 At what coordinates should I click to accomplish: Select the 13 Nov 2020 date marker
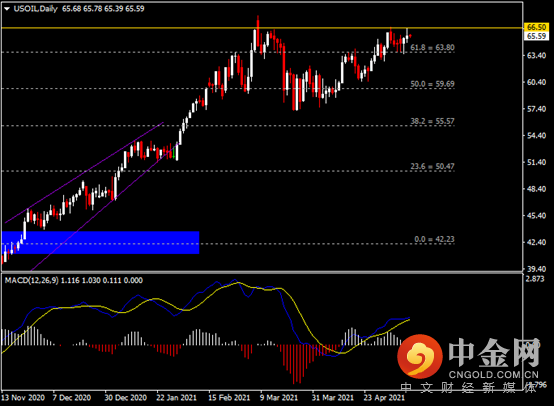click(x=23, y=398)
